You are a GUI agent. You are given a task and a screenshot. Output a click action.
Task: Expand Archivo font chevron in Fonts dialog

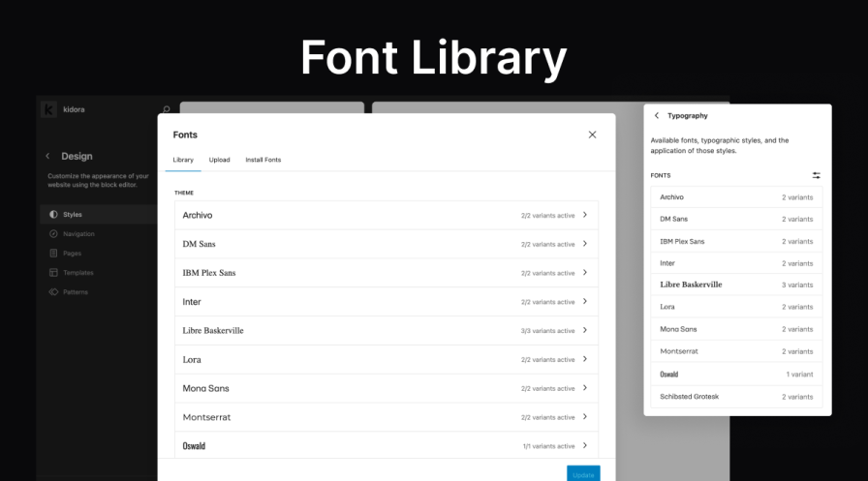(585, 215)
